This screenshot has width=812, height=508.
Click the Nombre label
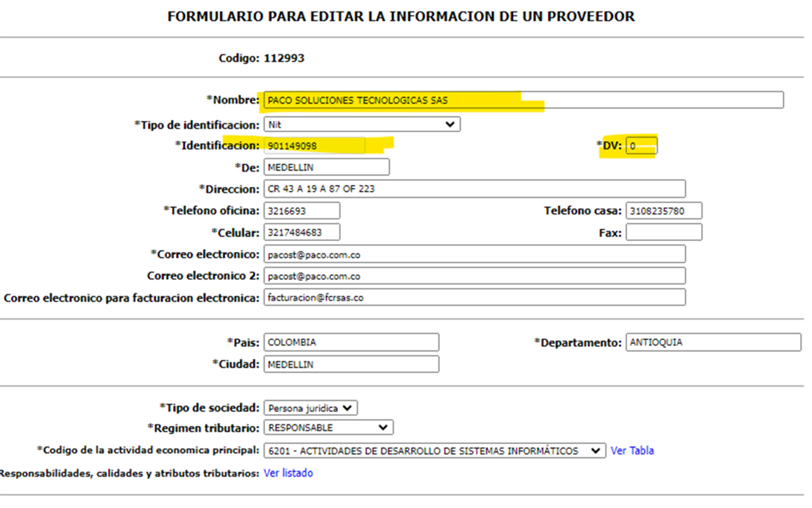(x=233, y=99)
